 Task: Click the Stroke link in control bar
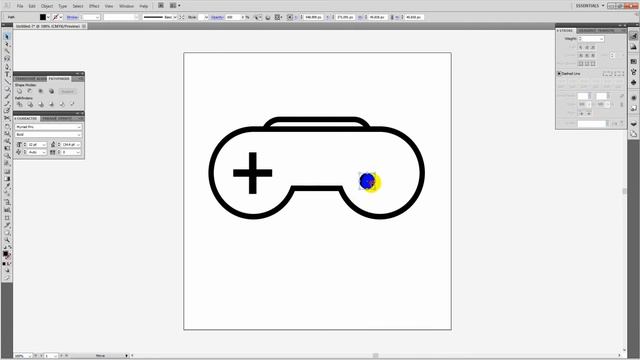click(72, 17)
